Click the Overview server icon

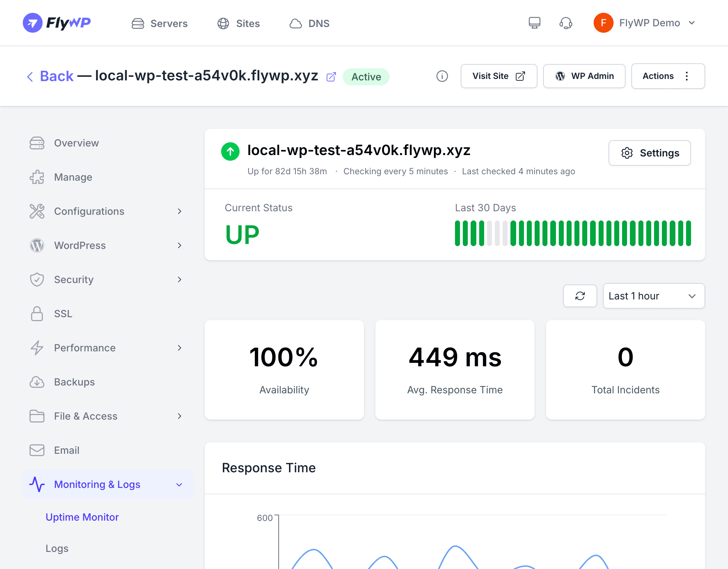tap(37, 143)
